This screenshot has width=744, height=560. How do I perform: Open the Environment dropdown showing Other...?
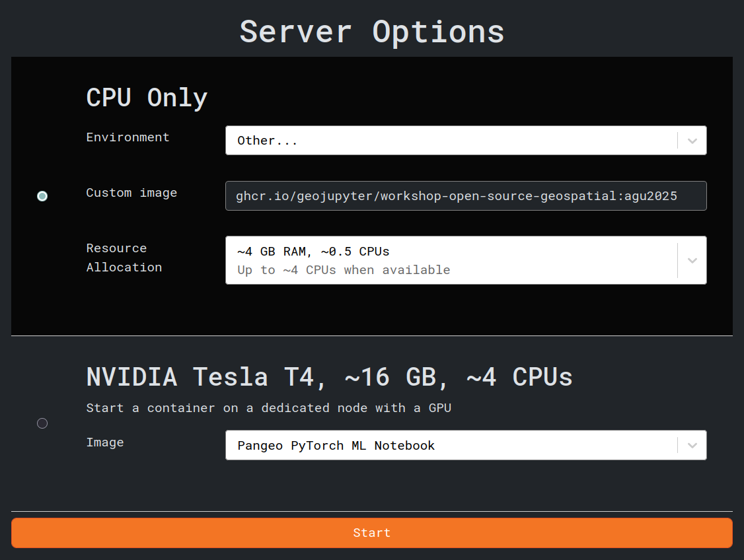tap(451, 141)
